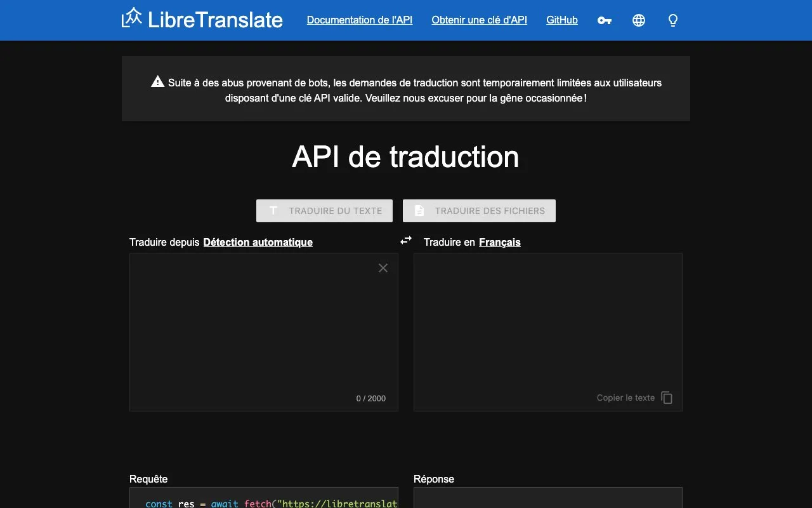Screen dimensions: 812x508
Task: Open the Français target language dropdown
Action: (x=500, y=242)
